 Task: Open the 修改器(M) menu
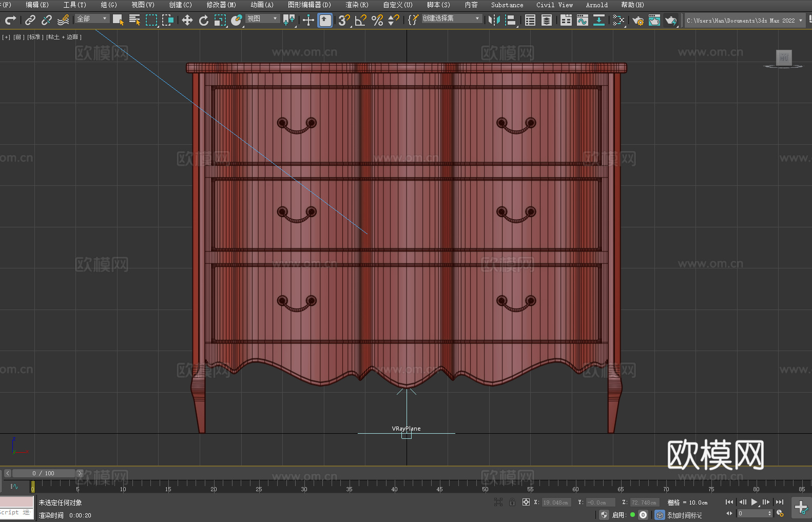tap(221, 5)
